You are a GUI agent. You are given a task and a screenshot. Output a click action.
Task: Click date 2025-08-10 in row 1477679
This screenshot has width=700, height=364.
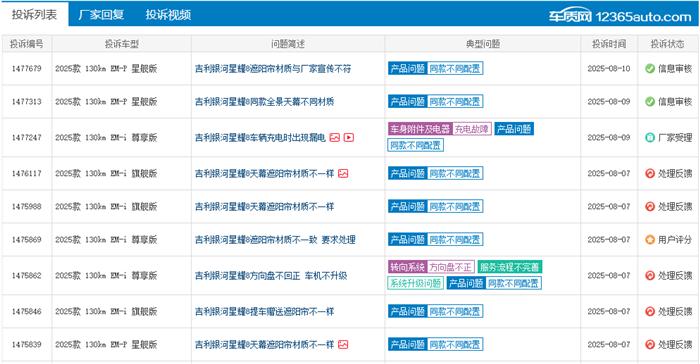click(609, 68)
